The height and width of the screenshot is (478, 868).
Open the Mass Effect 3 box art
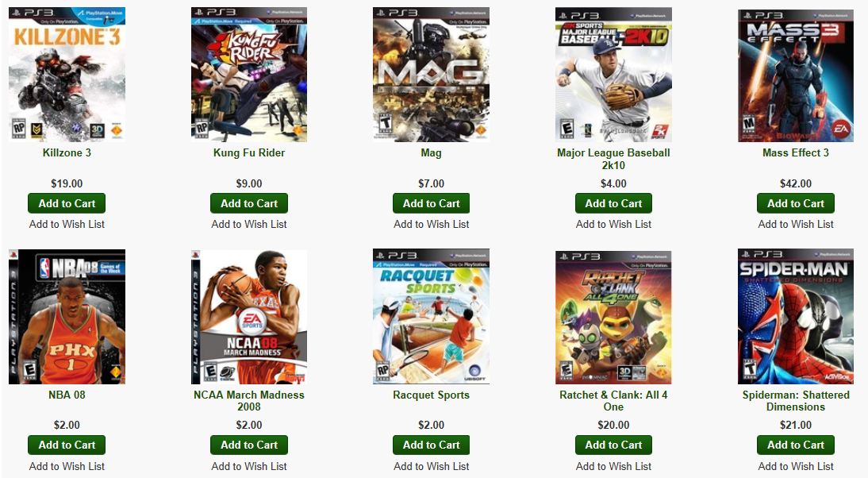[x=796, y=75]
